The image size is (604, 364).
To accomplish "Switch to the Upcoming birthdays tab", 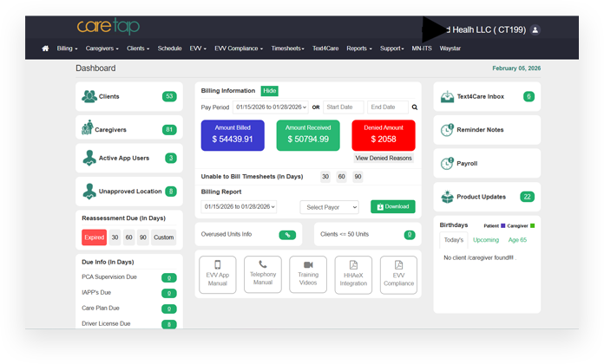I will [485, 239].
